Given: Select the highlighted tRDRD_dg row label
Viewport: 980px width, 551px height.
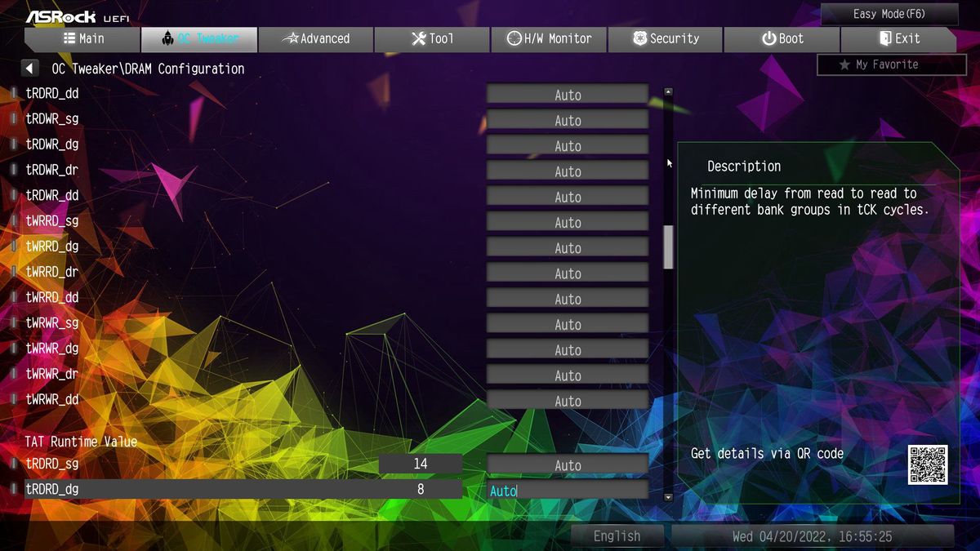Looking at the screenshot, I should [x=52, y=489].
